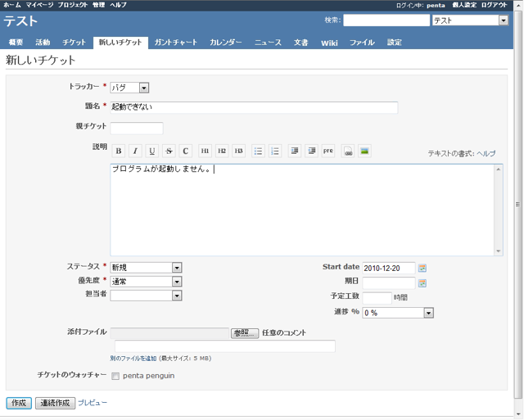Insert a wiki page link
Image resolution: width=524 pixels, height=420 pixels.
pyautogui.click(x=347, y=151)
